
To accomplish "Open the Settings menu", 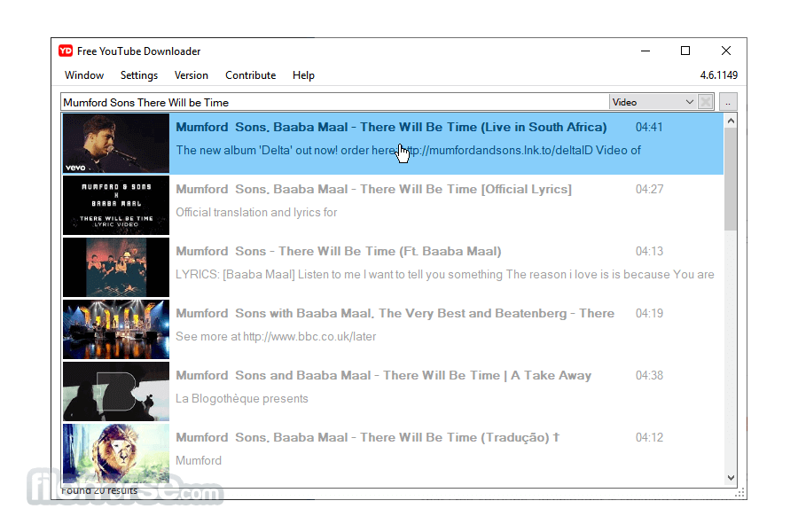I will pyautogui.click(x=138, y=75).
